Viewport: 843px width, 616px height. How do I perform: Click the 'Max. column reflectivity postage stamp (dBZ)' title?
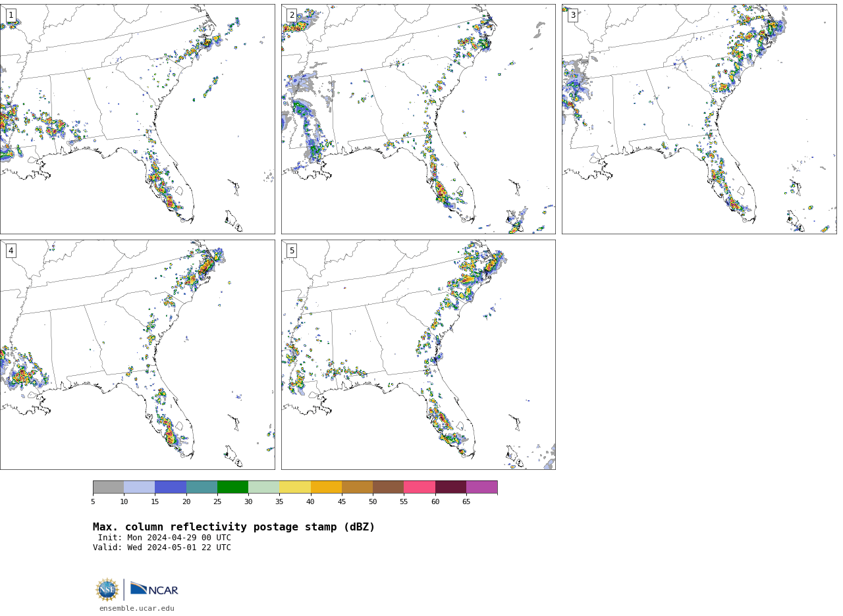point(234,527)
